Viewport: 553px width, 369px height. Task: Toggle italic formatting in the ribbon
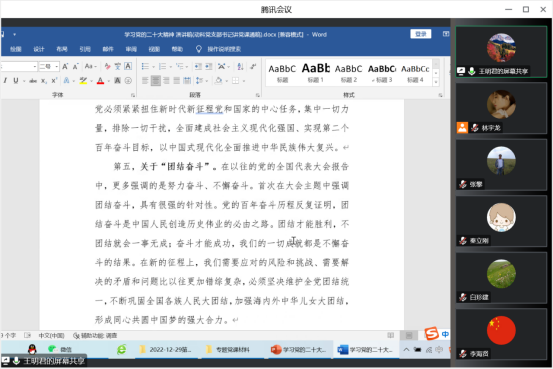pyautogui.click(x=5, y=81)
